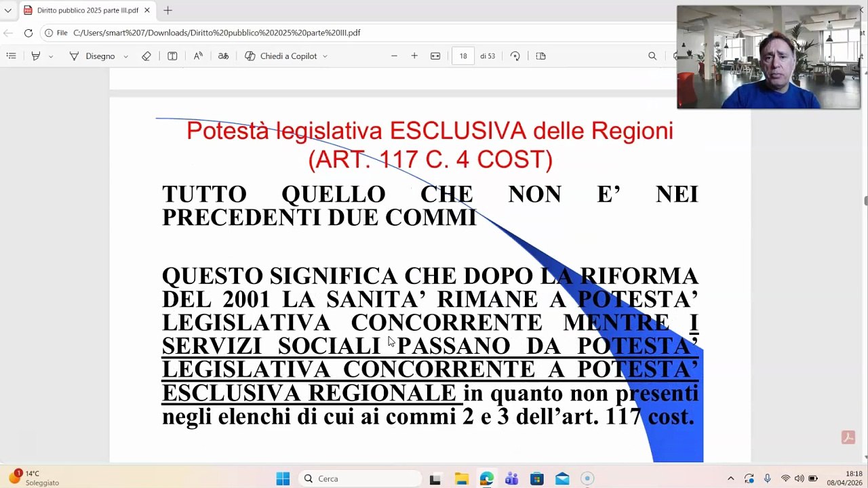Click the microphone tray icon
The height and width of the screenshot is (488, 868).
(x=767, y=479)
